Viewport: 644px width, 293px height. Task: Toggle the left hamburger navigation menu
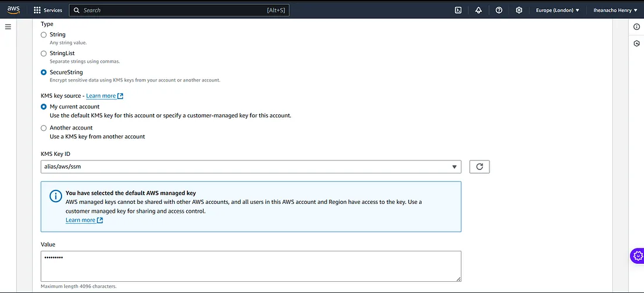(x=8, y=27)
